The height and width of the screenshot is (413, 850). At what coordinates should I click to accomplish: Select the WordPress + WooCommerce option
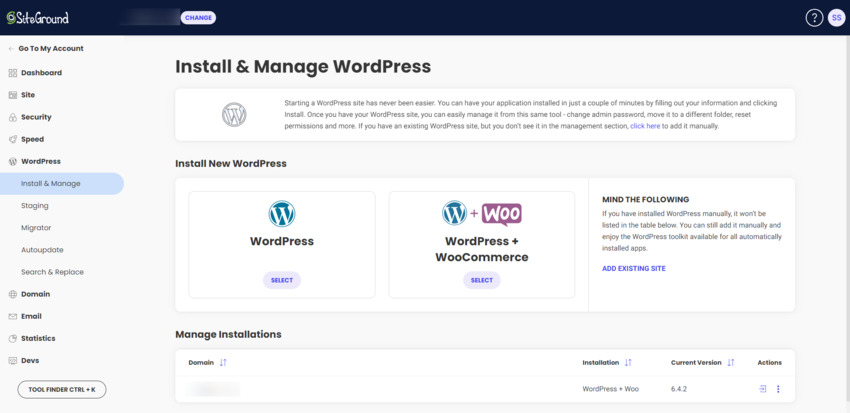(x=482, y=280)
